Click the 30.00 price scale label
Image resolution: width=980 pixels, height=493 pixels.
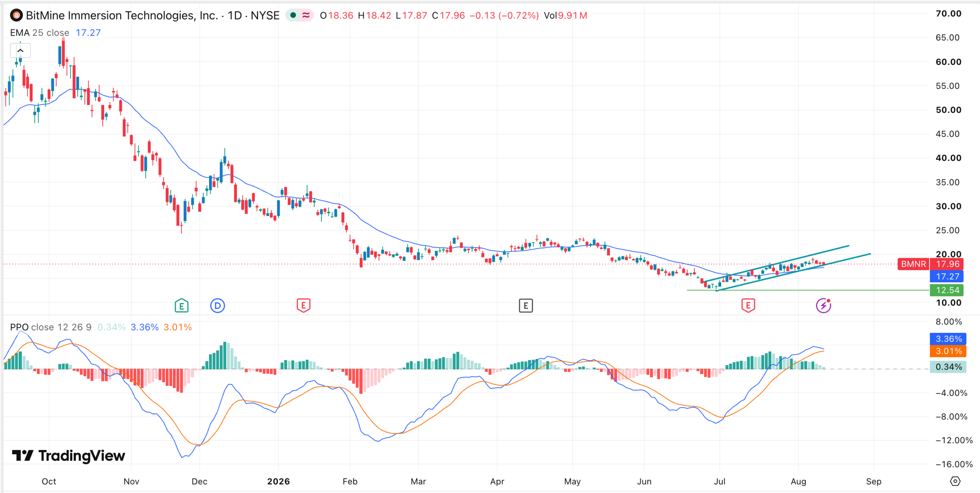pos(948,206)
